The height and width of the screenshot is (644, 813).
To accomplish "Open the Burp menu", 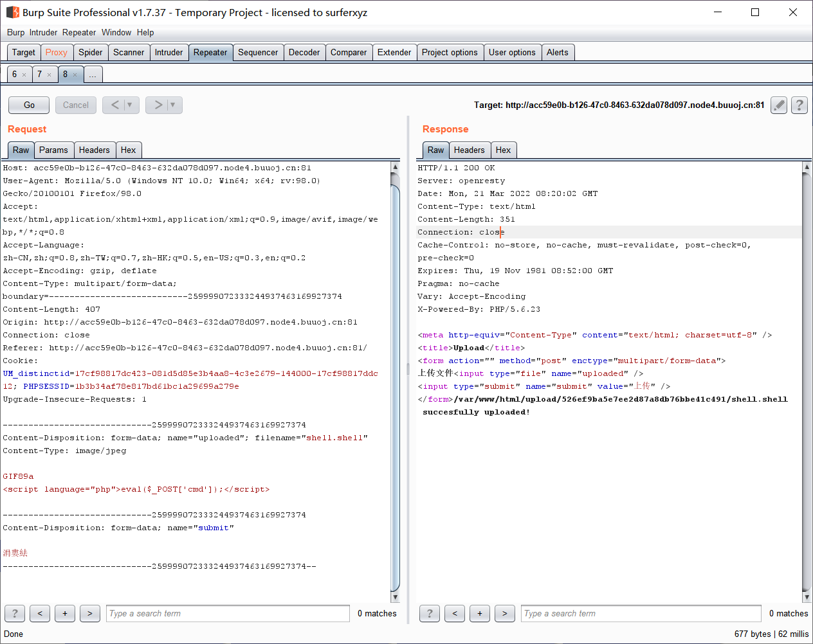I will pyautogui.click(x=15, y=32).
